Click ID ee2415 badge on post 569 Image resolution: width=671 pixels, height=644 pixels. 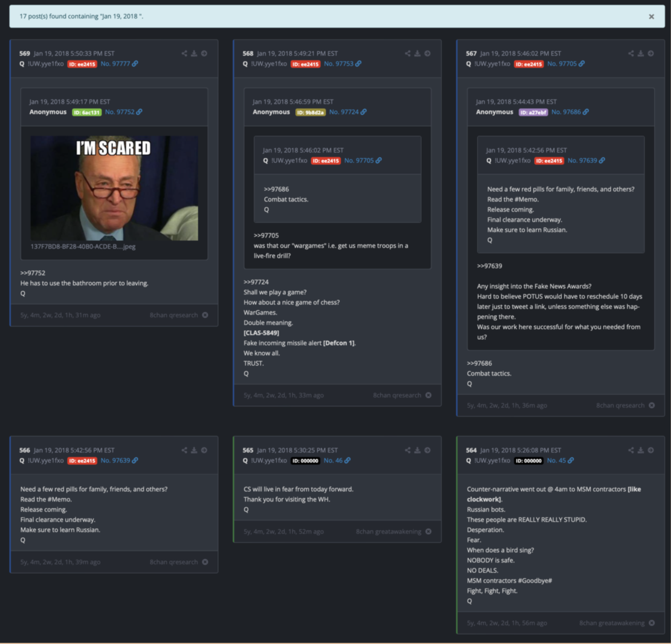(x=82, y=64)
